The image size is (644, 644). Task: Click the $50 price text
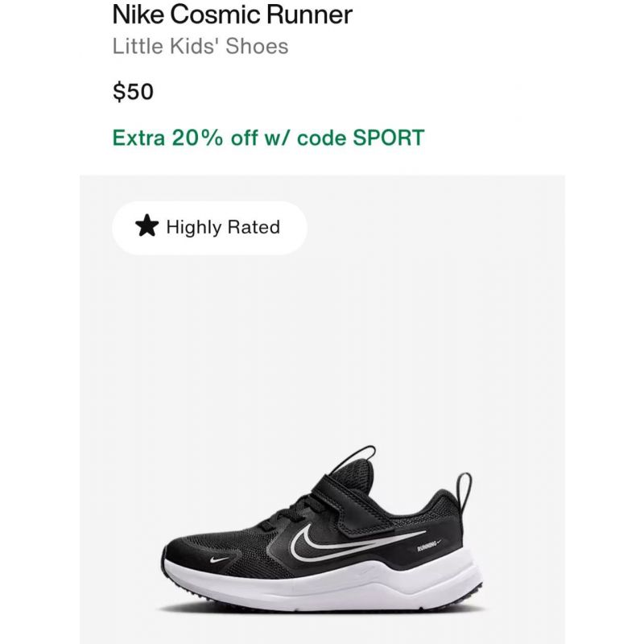click(x=133, y=91)
